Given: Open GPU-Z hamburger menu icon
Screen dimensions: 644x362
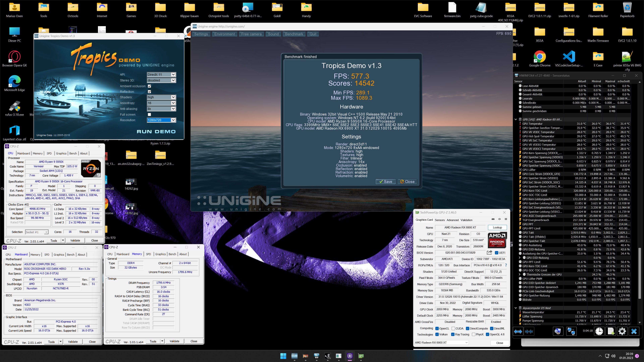Looking at the screenshot, I should click(x=506, y=219).
